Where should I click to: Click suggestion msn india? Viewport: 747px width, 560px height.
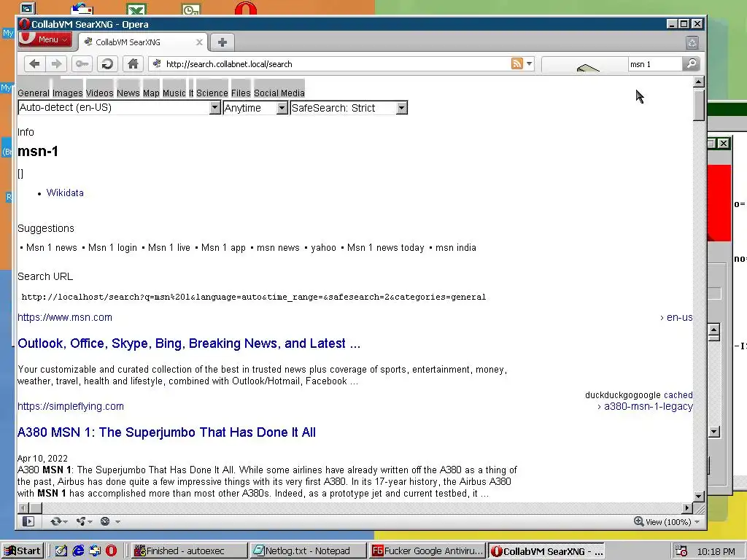click(455, 248)
